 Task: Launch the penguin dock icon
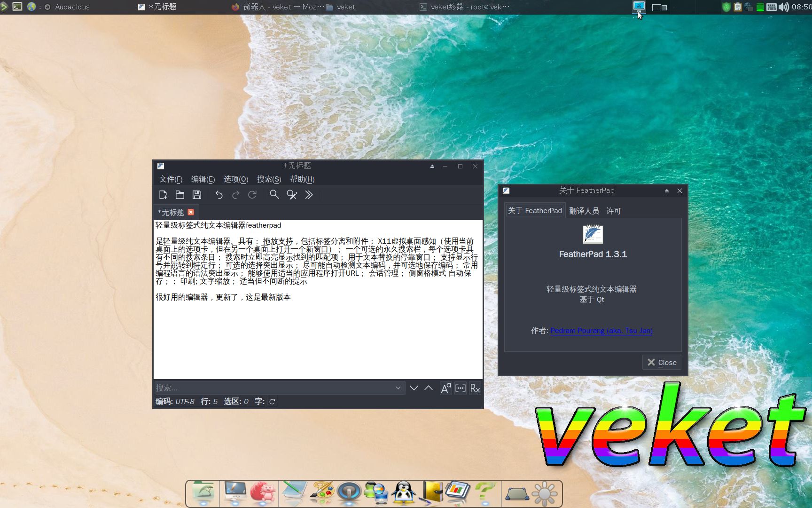coord(404,493)
